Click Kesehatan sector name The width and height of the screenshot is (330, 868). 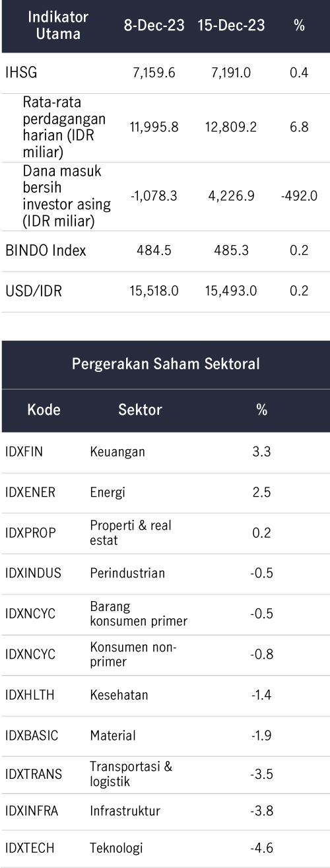pos(119,695)
